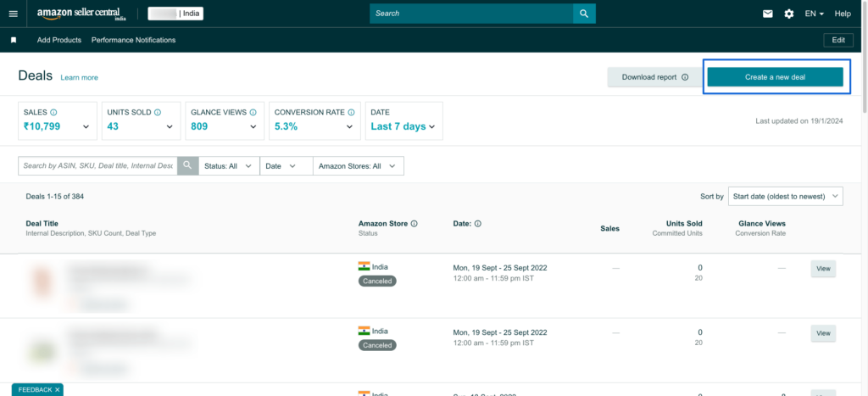Click the Last updated on 19/1/2024 text

click(x=799, y=120)
